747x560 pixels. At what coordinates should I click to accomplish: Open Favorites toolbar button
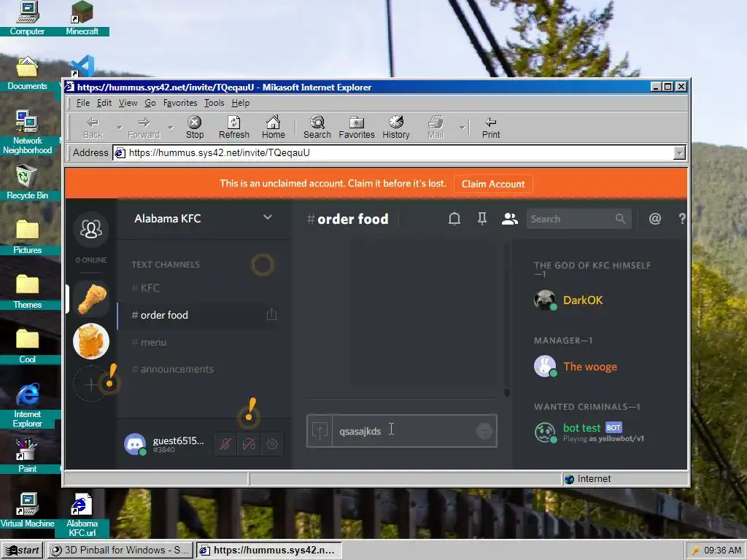click(356, 127)
